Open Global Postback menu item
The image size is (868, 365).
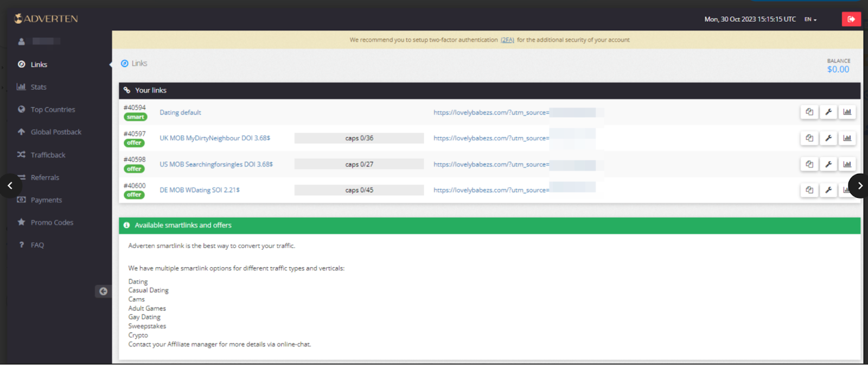click(x=56, y=132)
